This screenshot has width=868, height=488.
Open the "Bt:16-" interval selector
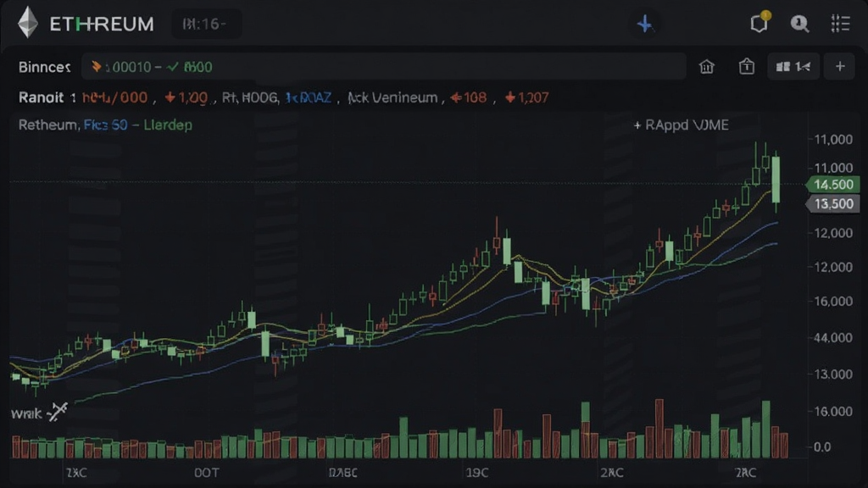click(x=205, y=24)
